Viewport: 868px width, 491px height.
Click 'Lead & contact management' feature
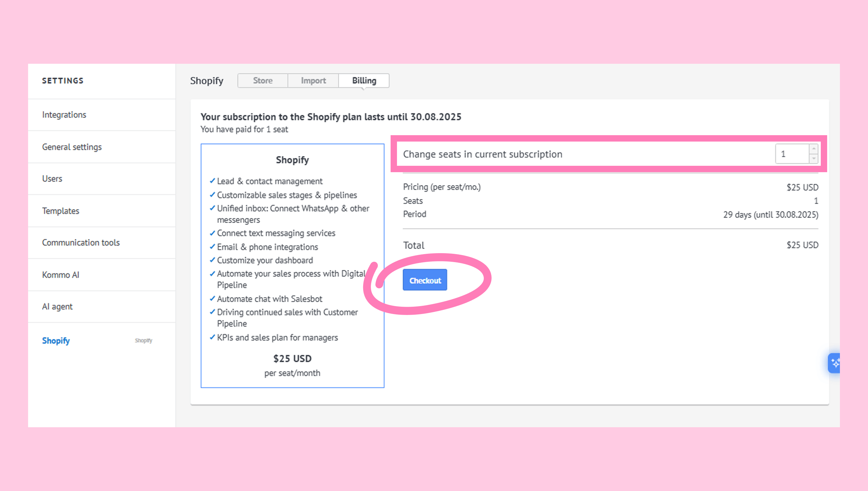(x=270, y=181)
